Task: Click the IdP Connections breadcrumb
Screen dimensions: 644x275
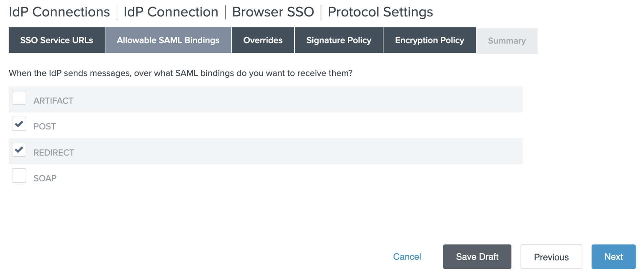Action: [x=59, y=12]
